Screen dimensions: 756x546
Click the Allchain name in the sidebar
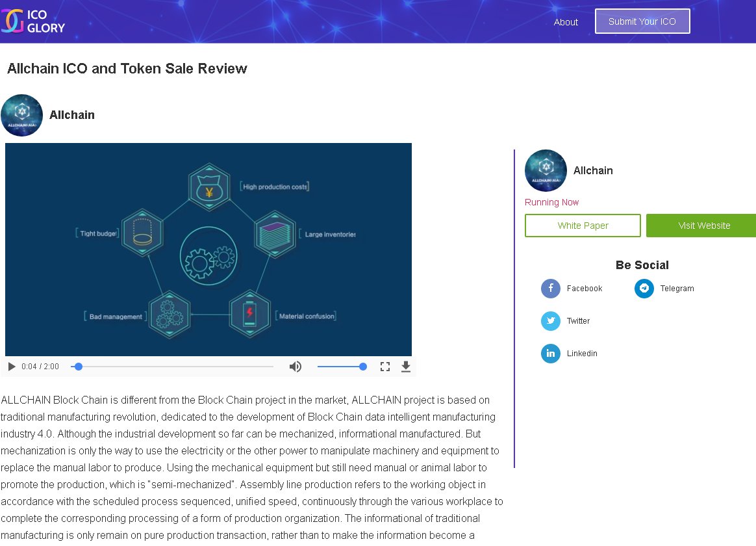pyautogui.click(x=593, y=170)
